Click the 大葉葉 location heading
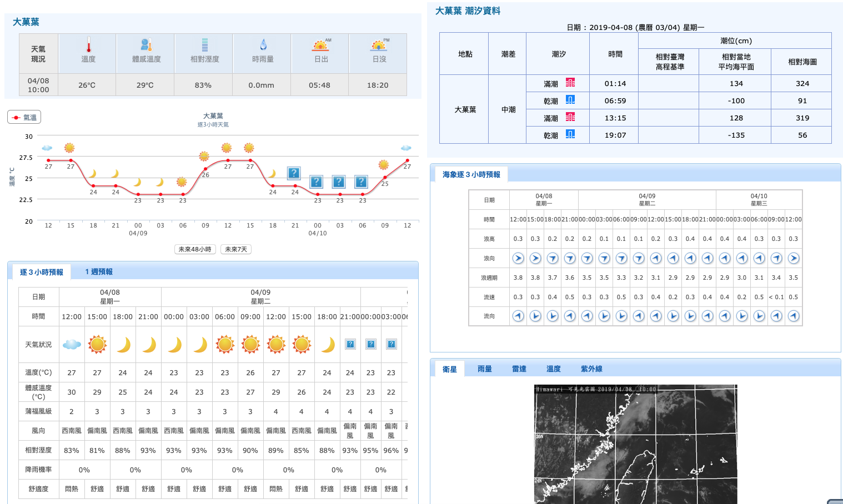843x504 pixels. (26, 22)
